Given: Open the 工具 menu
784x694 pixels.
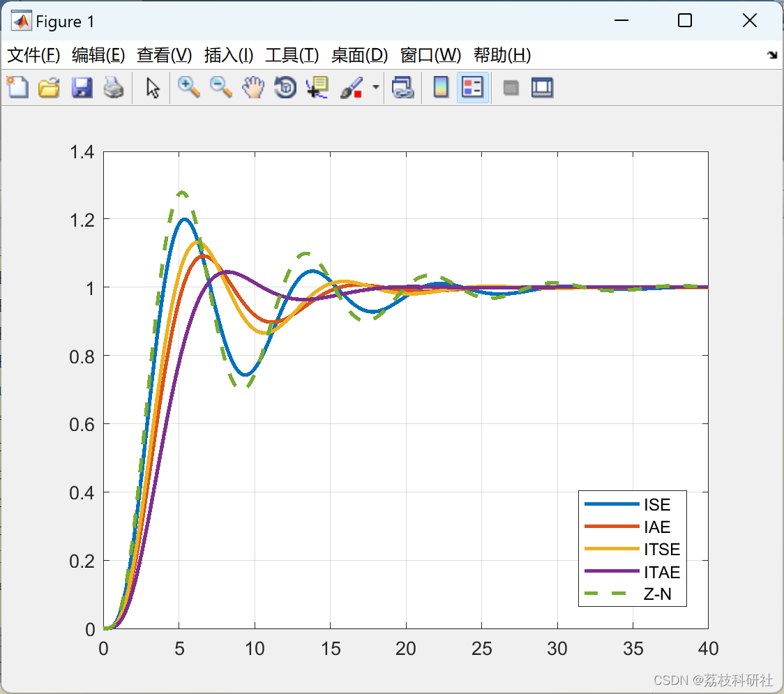Looking at the screenshot, I should tap(291, 55).
